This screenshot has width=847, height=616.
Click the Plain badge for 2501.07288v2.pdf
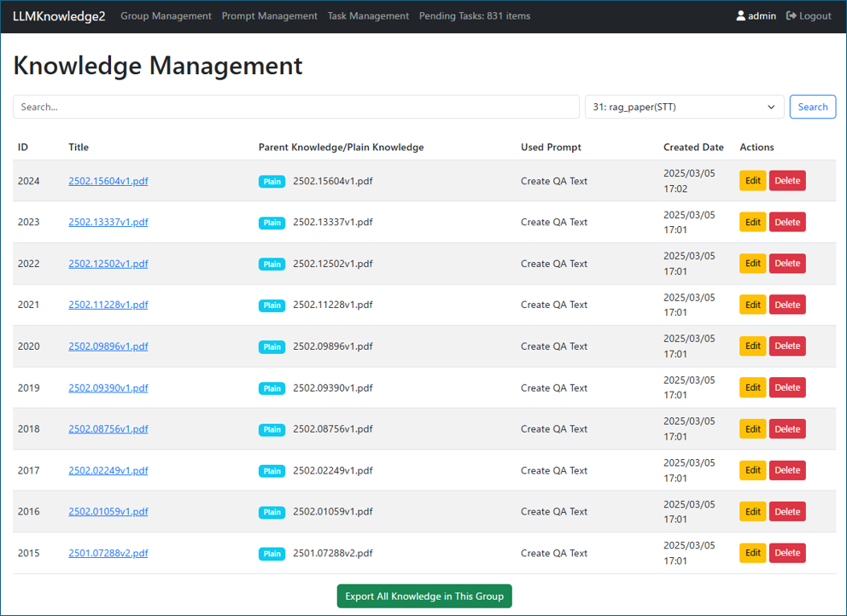(x=272, y=554)
